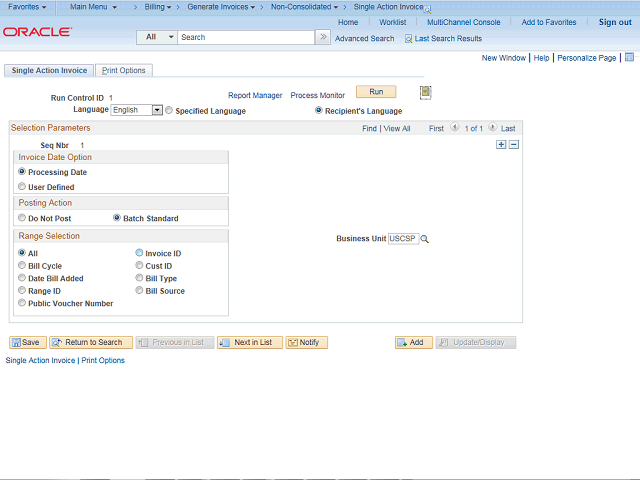Open Single Action Invoice breadcrumb item
The height and width of the screenshot is (480, 640).
(388, 7)
